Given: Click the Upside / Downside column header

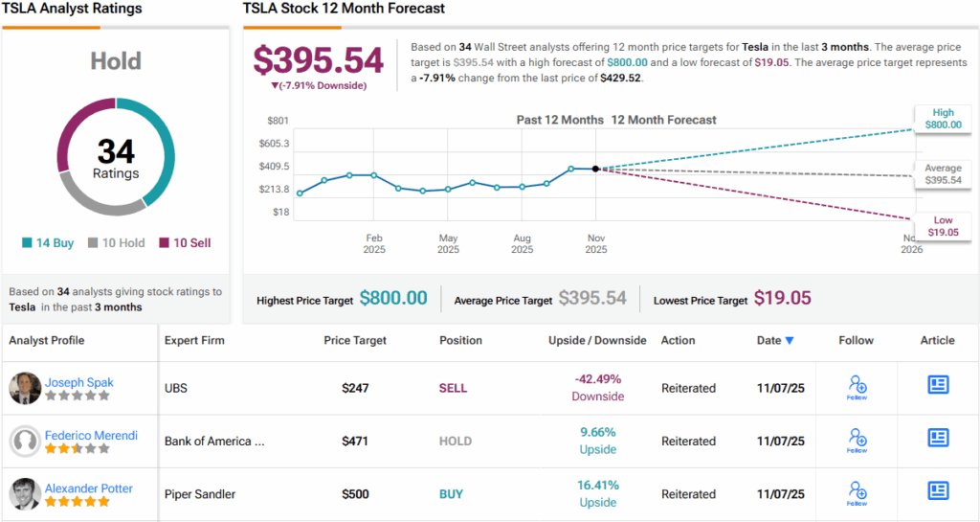Looking at the screenshot, I should (597, 340).
